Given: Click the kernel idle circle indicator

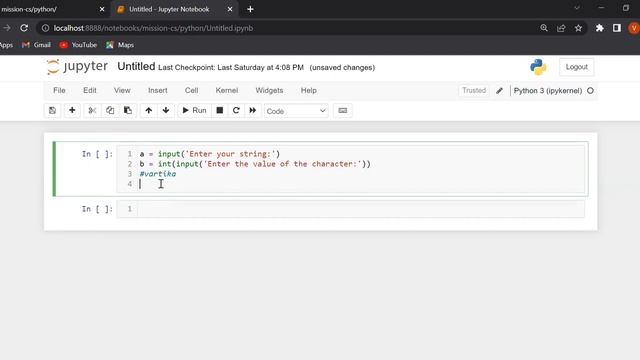Looking at the screenshot, I should 590,91.
